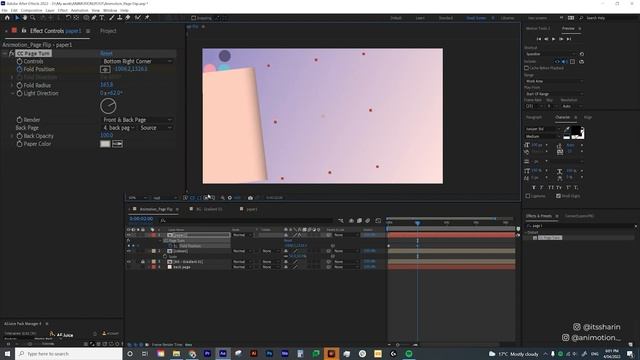Select the Rotation tool in toolbar
The image size is (640, 360).
coord(68,18)
